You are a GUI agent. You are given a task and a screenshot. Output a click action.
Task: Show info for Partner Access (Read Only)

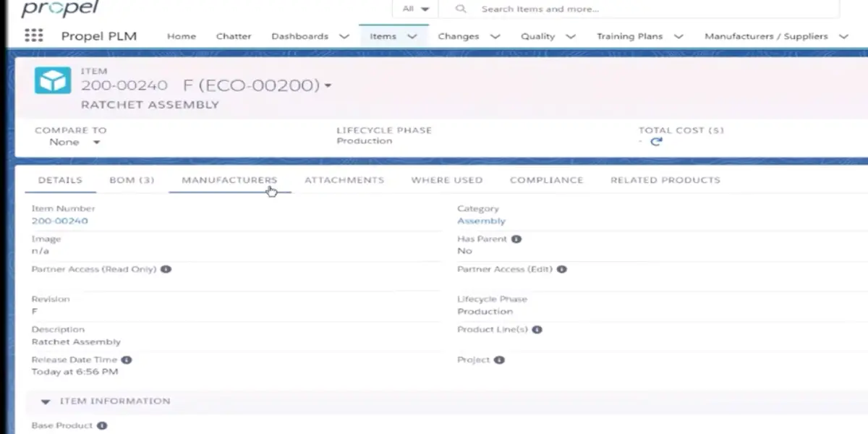click(x=166, y=269)
